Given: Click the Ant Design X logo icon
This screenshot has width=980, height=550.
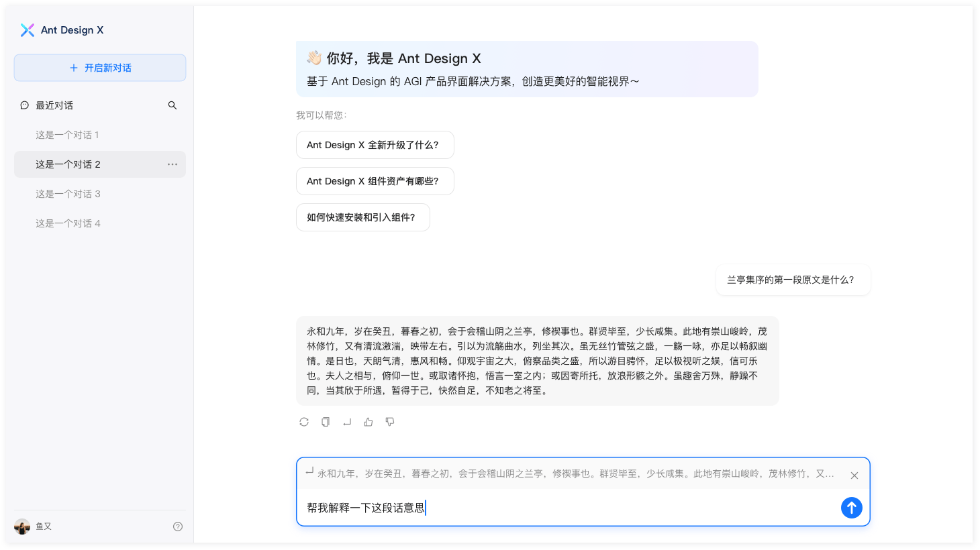Looking at the screenshot, I should (28, 30).
